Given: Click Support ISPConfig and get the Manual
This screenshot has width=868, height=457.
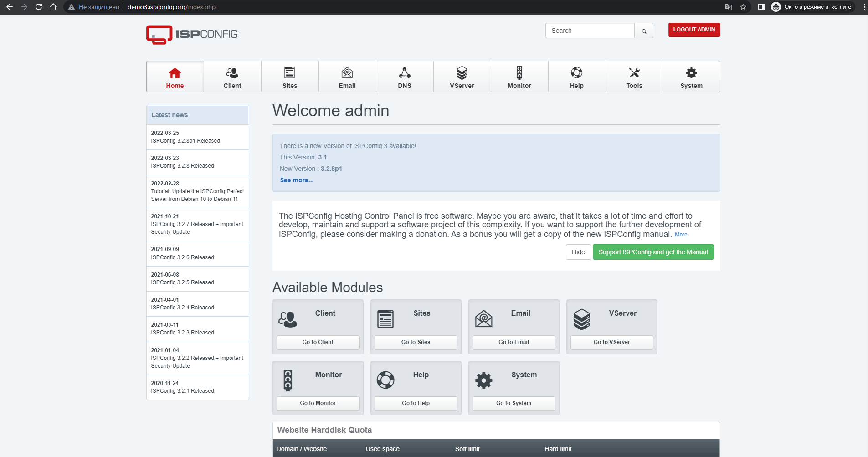Looking at the screenshot, I should (x=653, y=252).
